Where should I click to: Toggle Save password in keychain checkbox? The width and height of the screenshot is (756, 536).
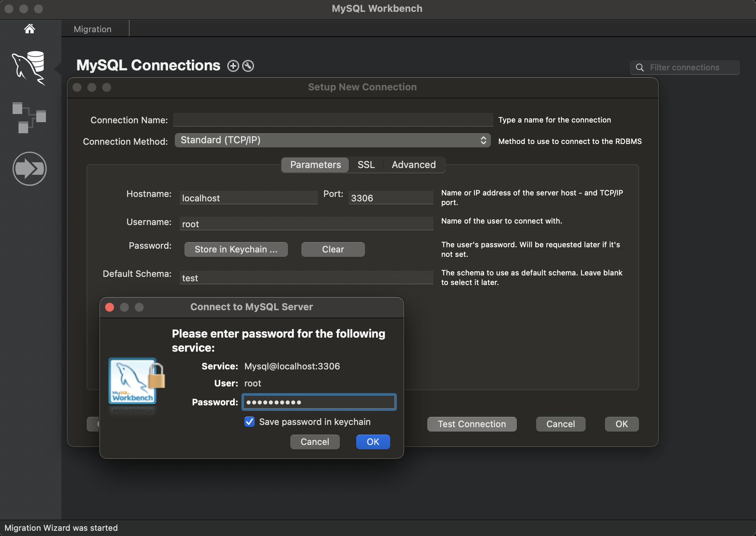click(250, 421)
